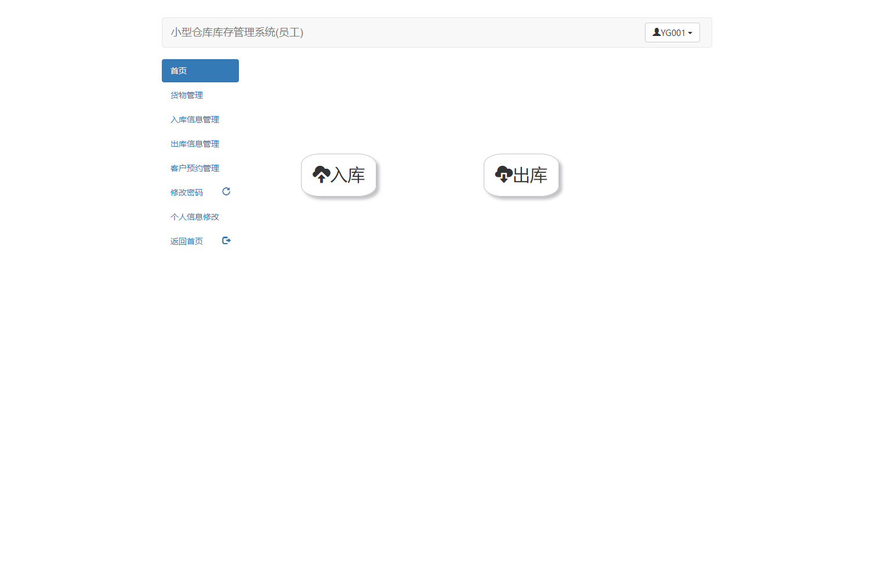Screen dimensions: 874x588
Task: Open 货物管理 in the sidebar
Action: click(200, 95)
